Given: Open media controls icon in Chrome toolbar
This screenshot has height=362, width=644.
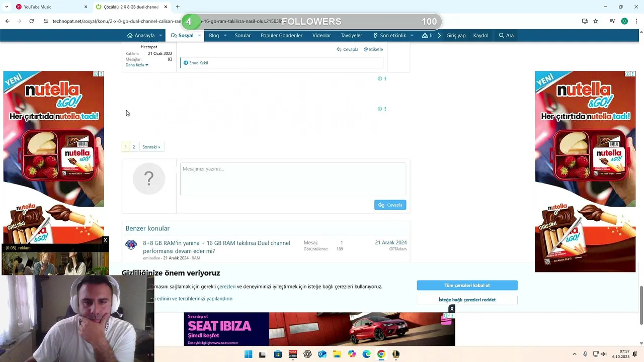Looking at the screenshot, I should click(612, 21).
